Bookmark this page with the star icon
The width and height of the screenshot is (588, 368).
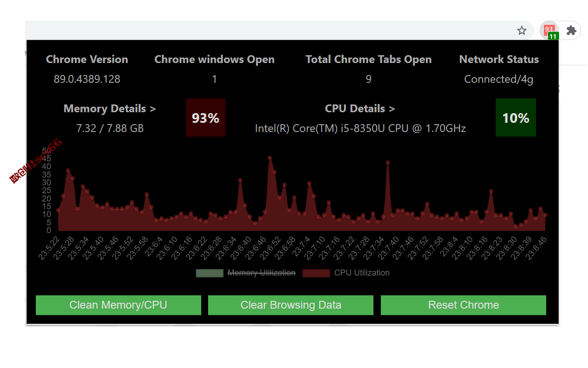[x=522, y=30]
